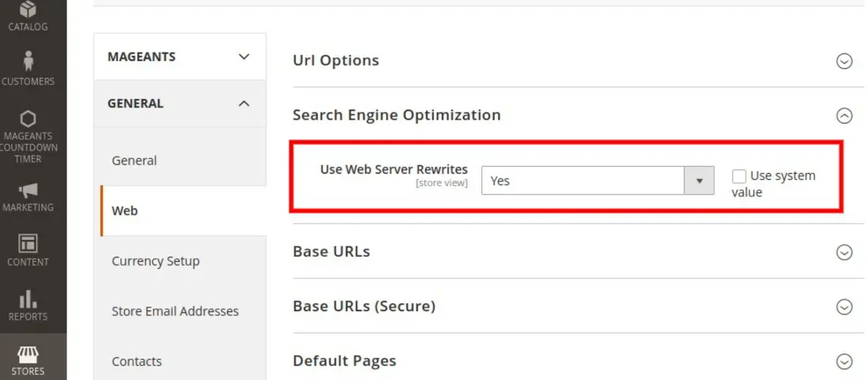This screenshot has height=380, width=868.
Task: Collapse the GENERAL config group
Action: [x=180, y=104]
